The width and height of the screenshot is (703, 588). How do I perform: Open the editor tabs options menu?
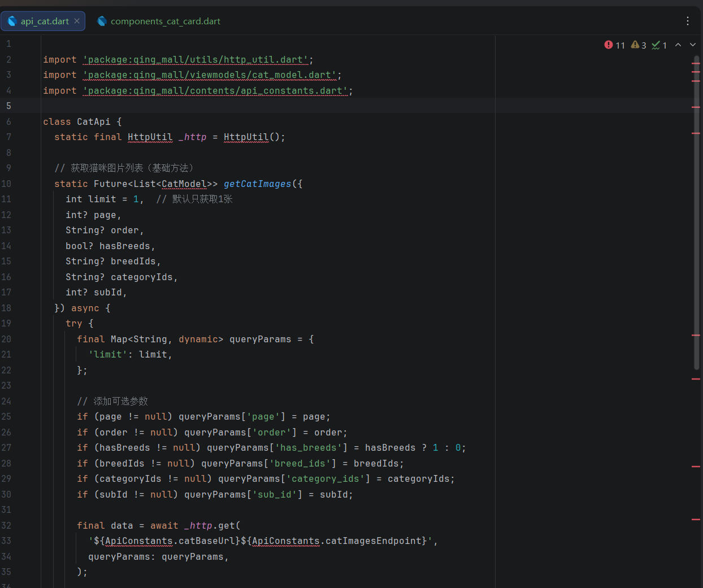pyautogui.click(x=688, y=21)
